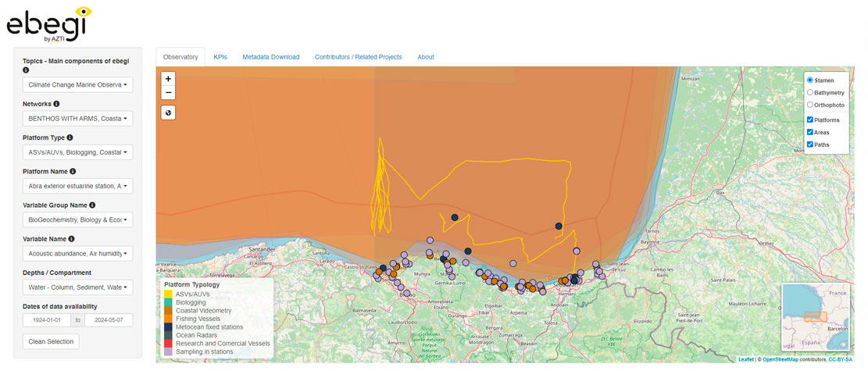Select the Bathymetry basemap radio button
The width and height of the screenshot is (868, 371).
coord(810,92)
